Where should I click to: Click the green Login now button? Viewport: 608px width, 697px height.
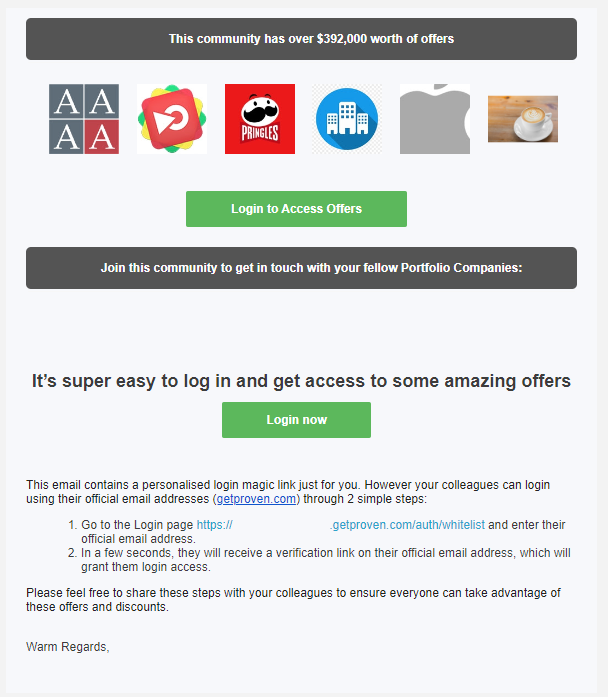click(296, 420)
